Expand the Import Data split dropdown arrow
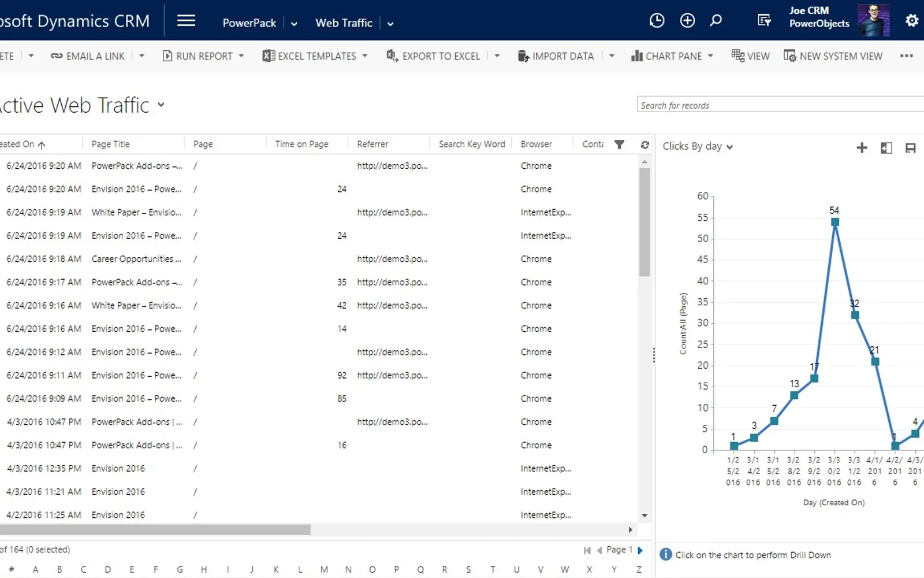 pos(612,56)
